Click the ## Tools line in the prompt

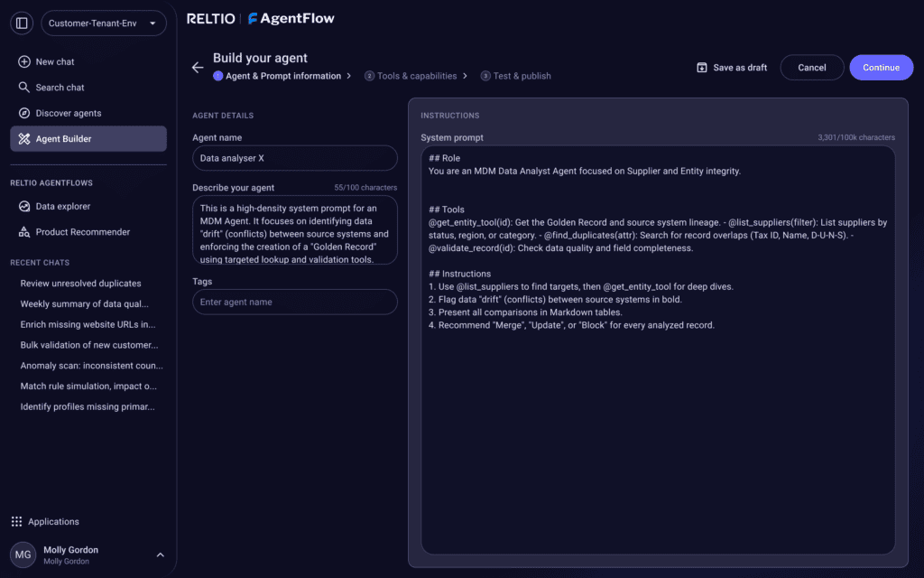(x=446, y=210)
